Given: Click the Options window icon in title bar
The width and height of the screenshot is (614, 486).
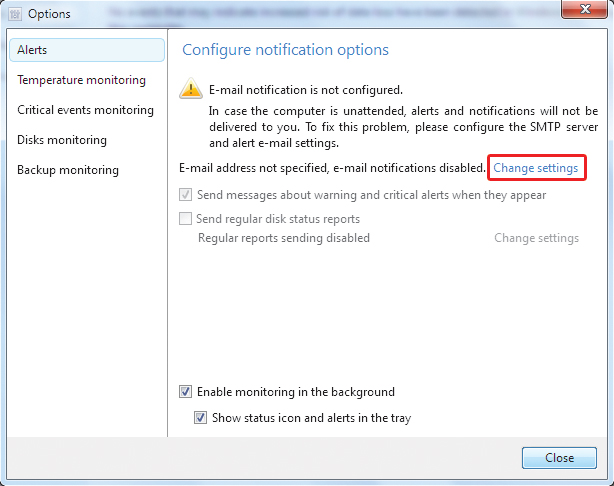Looking at the screenshot, I should [x=13, y=14].
